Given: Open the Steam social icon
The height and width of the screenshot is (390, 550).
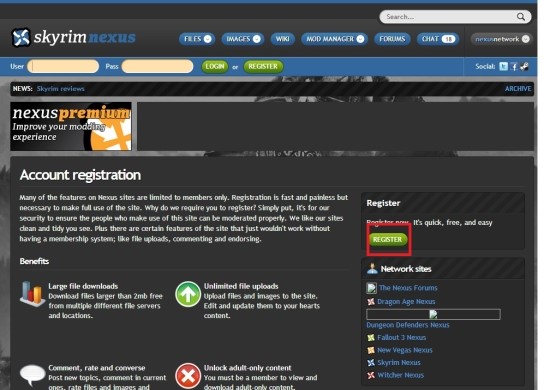Looking at the screenshot, I should coord(524,66).
